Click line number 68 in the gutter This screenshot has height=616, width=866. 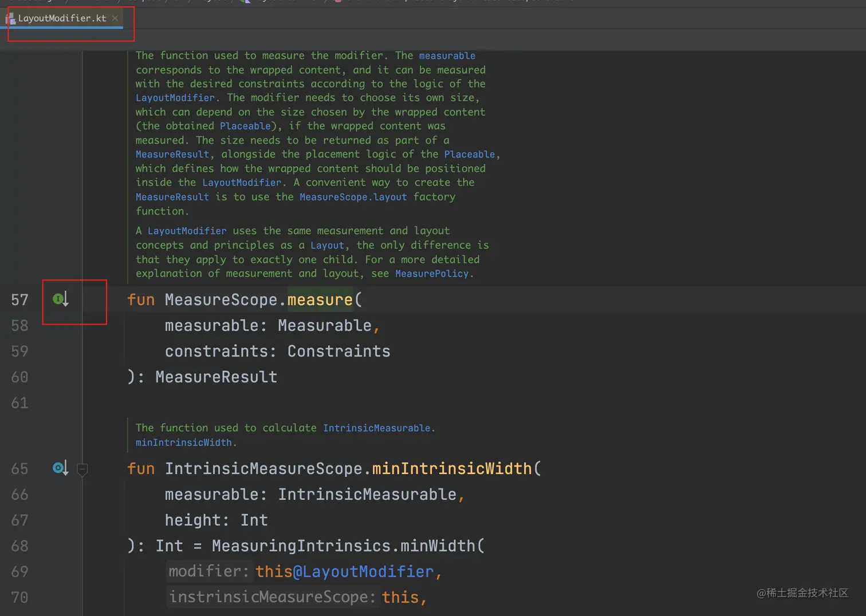(x=19, y=546)
